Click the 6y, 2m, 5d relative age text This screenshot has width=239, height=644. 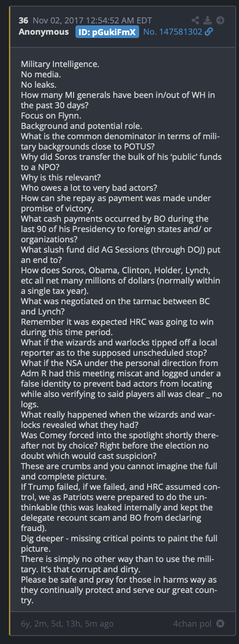coord(67,624)
